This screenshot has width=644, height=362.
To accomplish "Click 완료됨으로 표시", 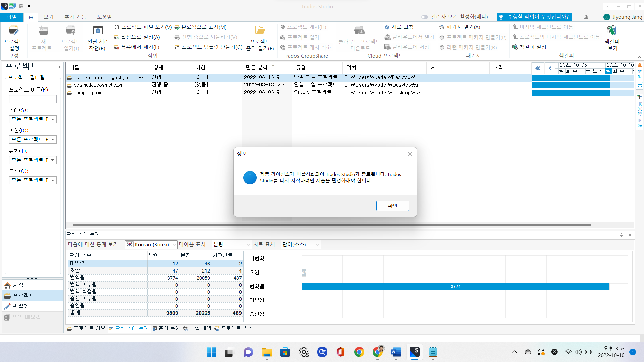I will tap(200, 27).
